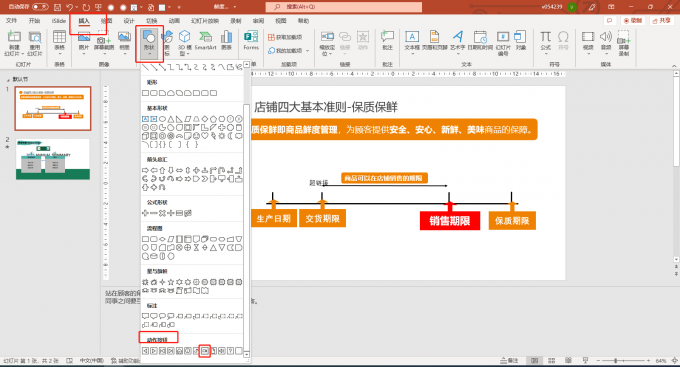This screenshot has height=367, width=680.
Task: Select the video action button shape
Action: click(x=205, y=351)
